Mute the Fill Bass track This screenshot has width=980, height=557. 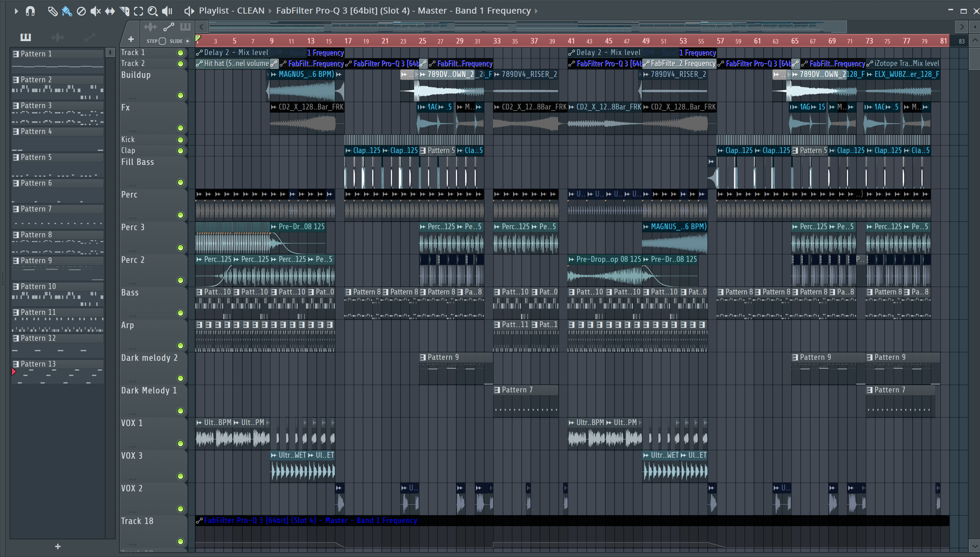point(180,183)
